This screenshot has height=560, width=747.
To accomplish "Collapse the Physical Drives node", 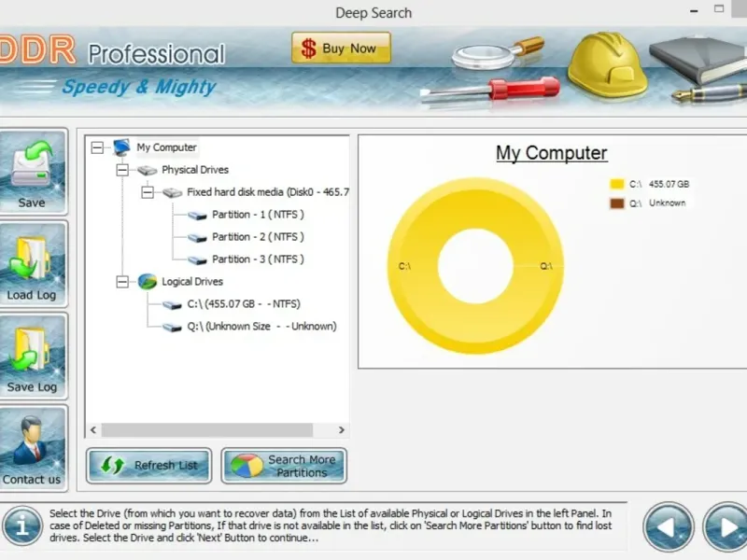I will pos(122,170).
